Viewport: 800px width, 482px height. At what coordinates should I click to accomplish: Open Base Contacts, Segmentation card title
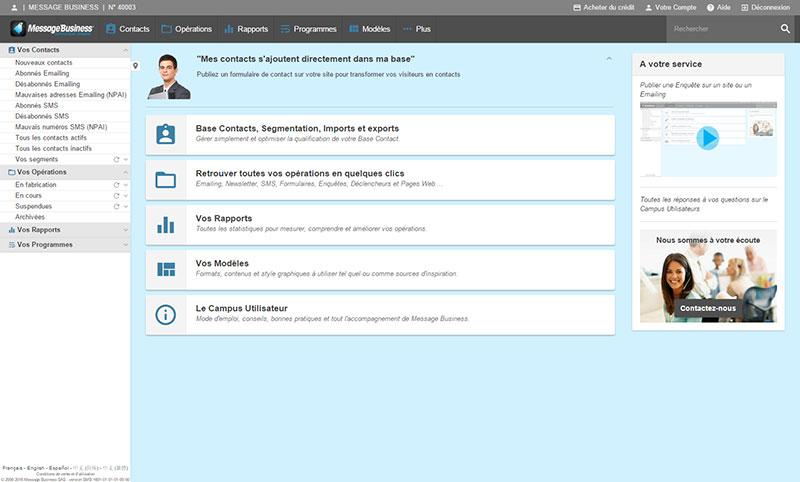[297, 129]
